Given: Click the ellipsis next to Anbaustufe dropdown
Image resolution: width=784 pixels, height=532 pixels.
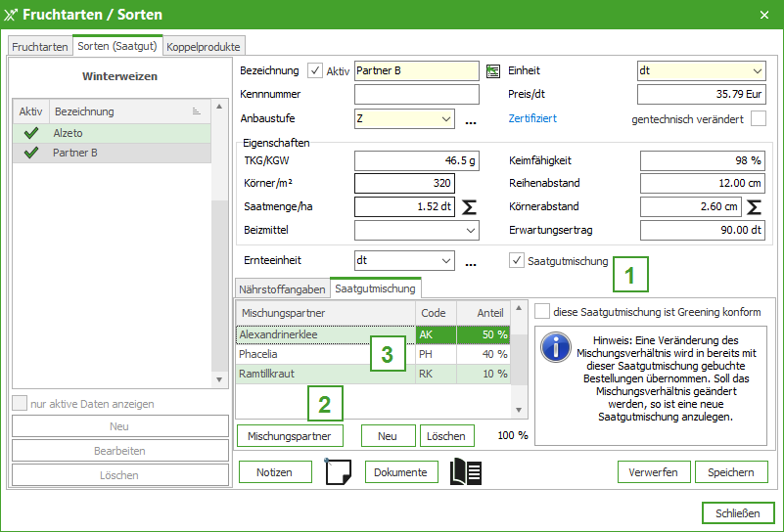Looking at the screenshot, I should pos(470,121).
